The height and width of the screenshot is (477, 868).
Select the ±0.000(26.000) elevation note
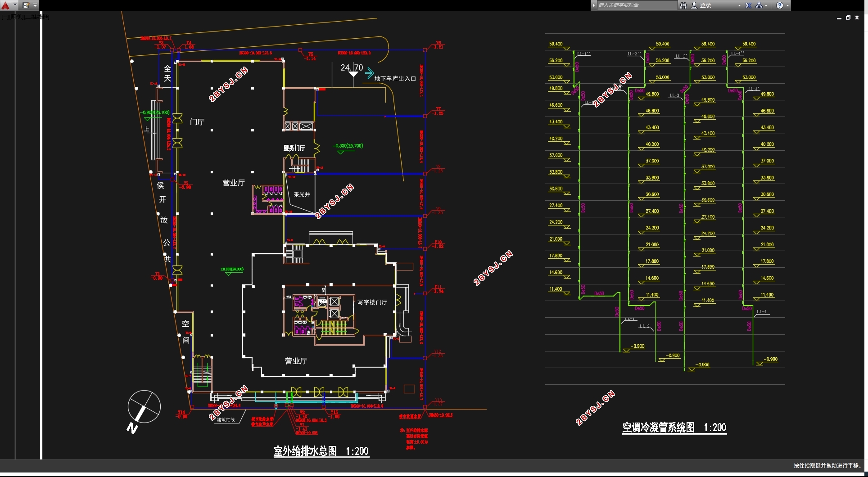click(x=232, y=269)
